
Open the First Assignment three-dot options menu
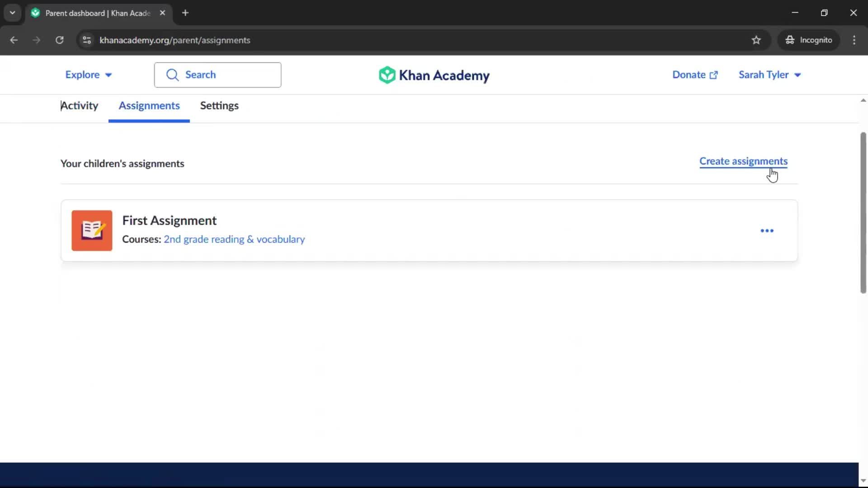click(x=767, y=231)
